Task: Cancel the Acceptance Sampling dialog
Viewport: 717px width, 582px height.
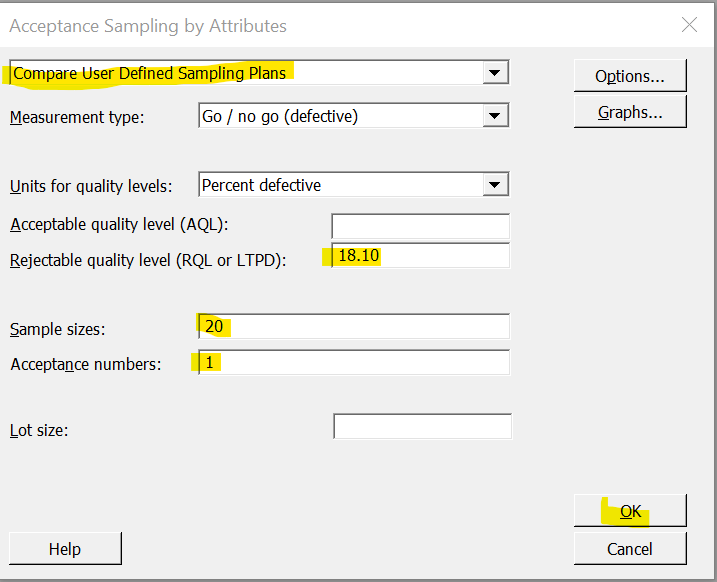Action: [x=629, y=548]
